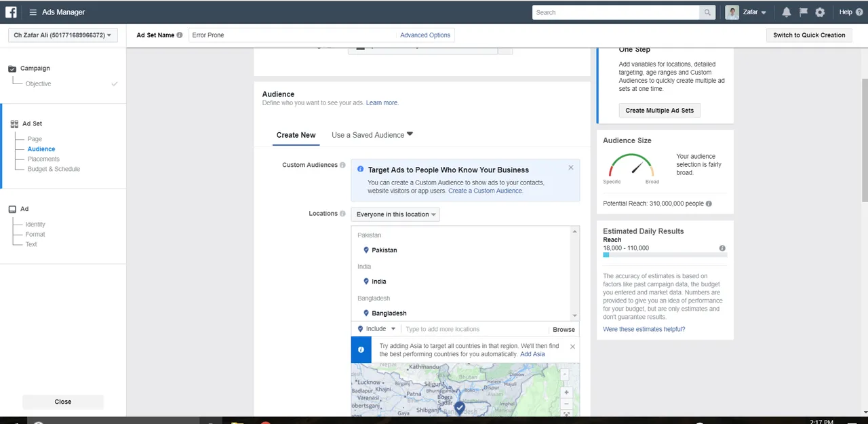Select Format under Ad
Screen dimensions: 868x424
pyautogui.click(x=35, y=235)
